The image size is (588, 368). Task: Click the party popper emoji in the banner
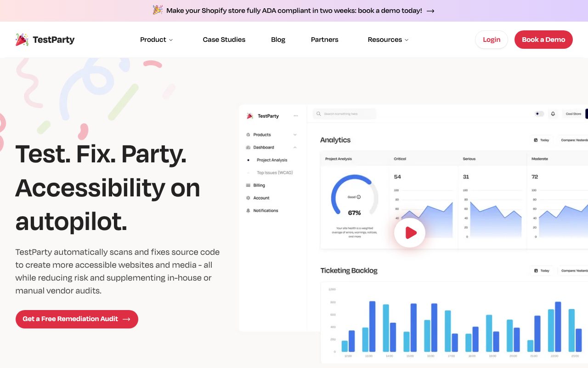[158, 10]
